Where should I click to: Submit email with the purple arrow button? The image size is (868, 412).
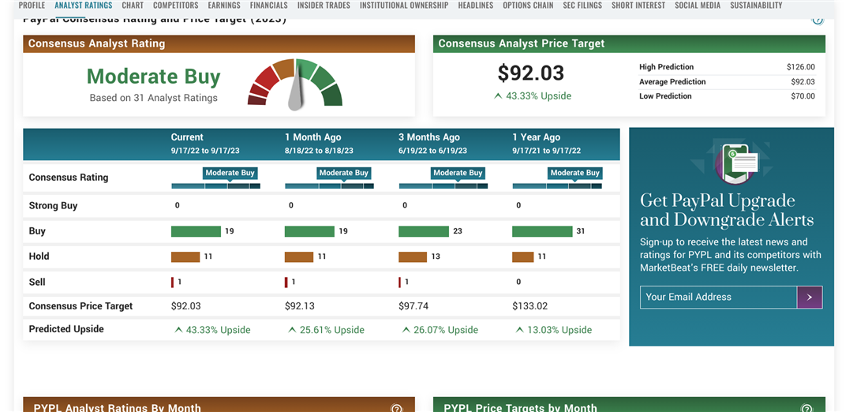(x=810, y=297)
